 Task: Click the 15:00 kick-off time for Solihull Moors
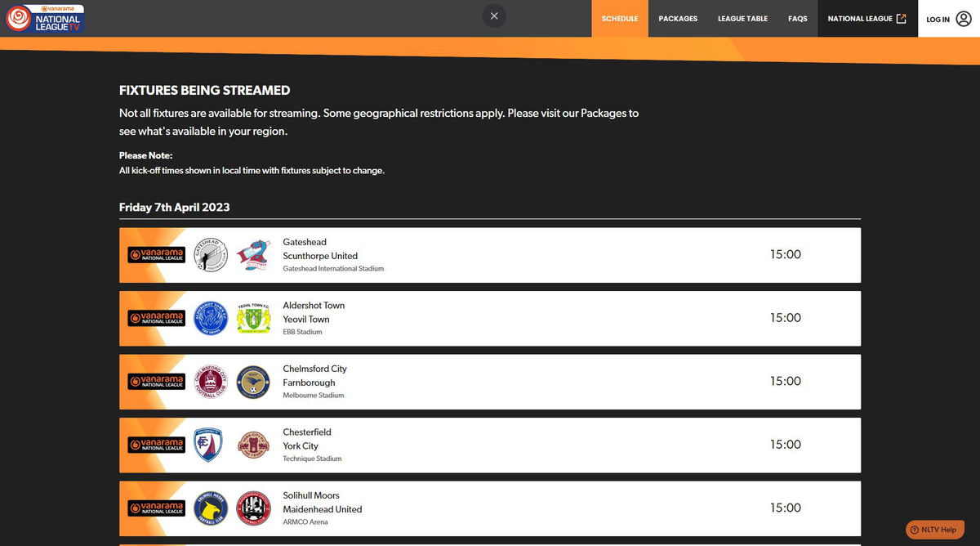click(x=786, y=508)
